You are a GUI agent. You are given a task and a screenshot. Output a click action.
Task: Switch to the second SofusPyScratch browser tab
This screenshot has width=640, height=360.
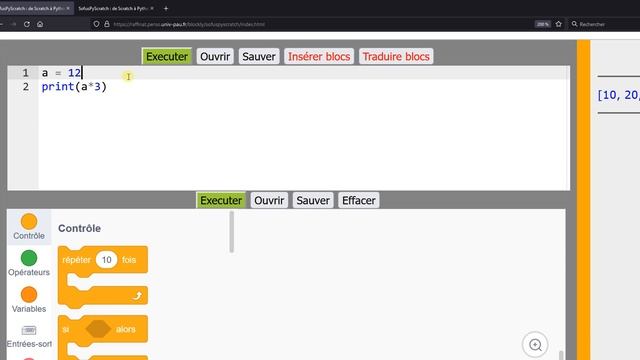[113, 8]
